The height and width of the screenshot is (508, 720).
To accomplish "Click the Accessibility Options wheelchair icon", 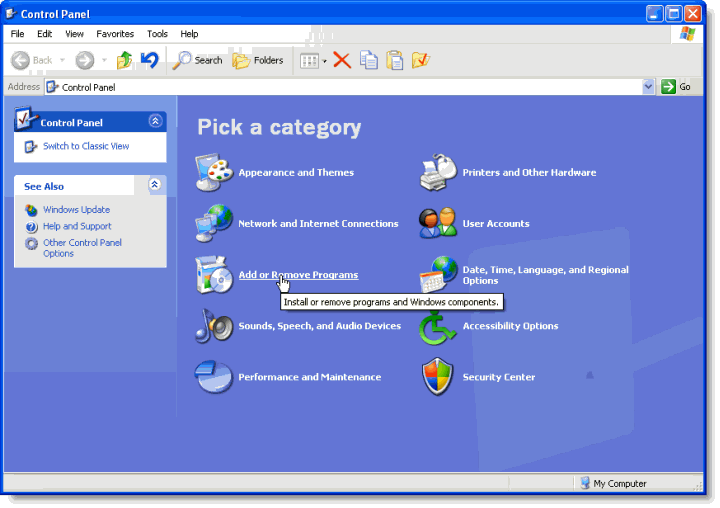I will point(438,327).
